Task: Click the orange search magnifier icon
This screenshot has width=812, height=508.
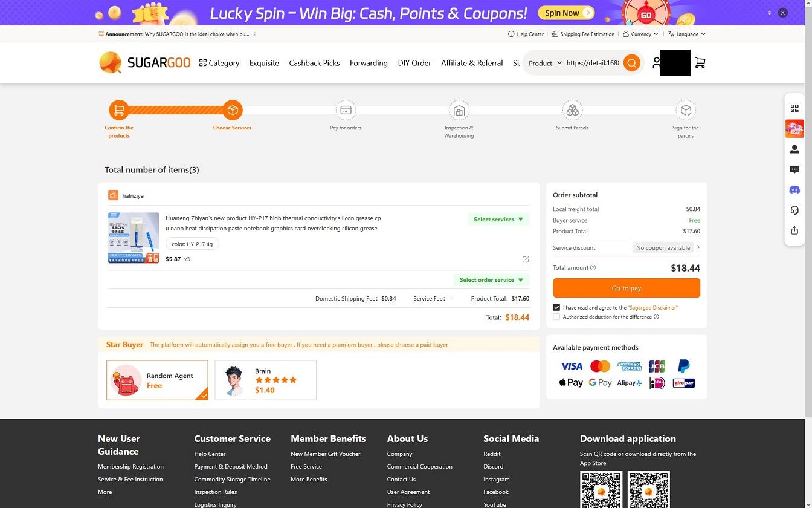Action: point(631,63)
